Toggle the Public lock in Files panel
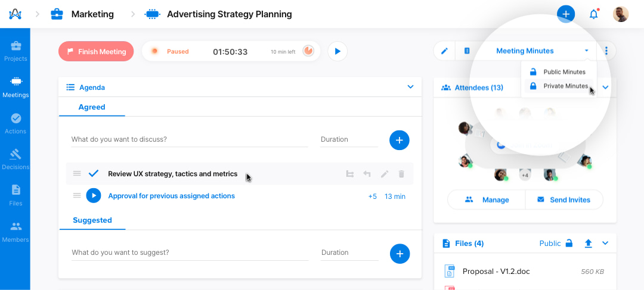This screenshot has width=644, height=290. point(569,243)
